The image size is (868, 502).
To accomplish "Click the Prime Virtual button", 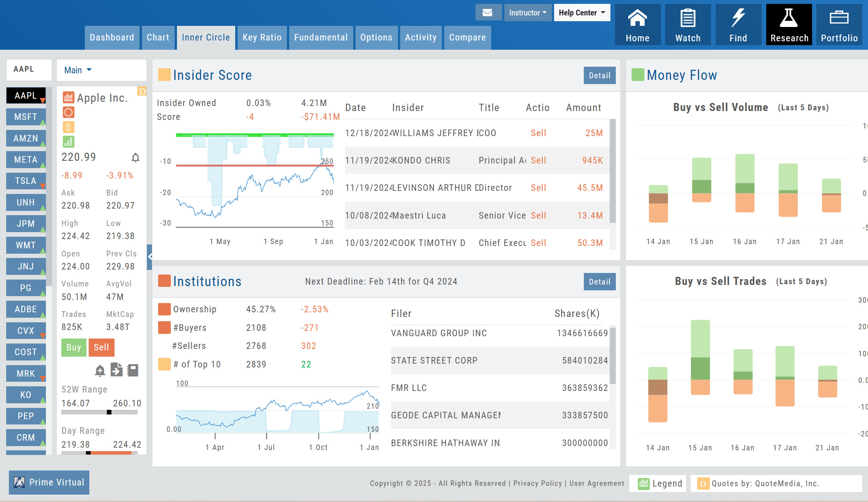I will (49, 482).
